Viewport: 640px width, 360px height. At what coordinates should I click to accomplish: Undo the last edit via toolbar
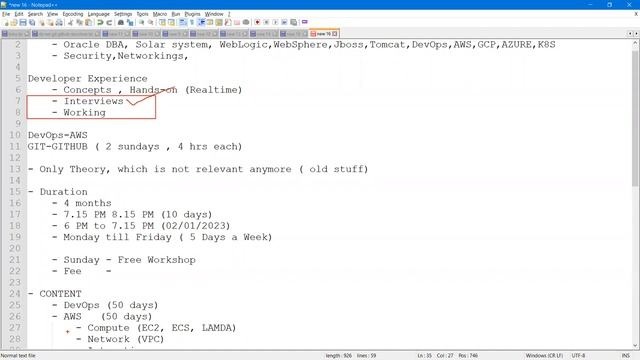click(x=100, y=22)
